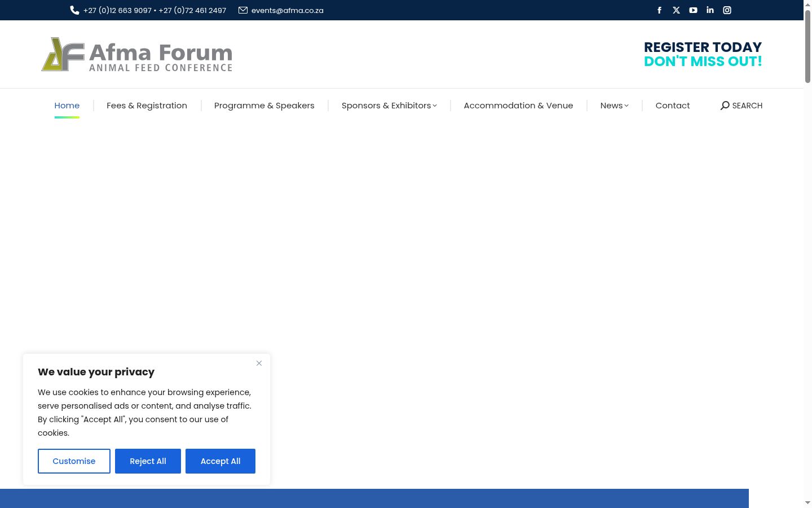Expand the News submenu arrow
Screen dimensions: 812x508
pos(626,106)
